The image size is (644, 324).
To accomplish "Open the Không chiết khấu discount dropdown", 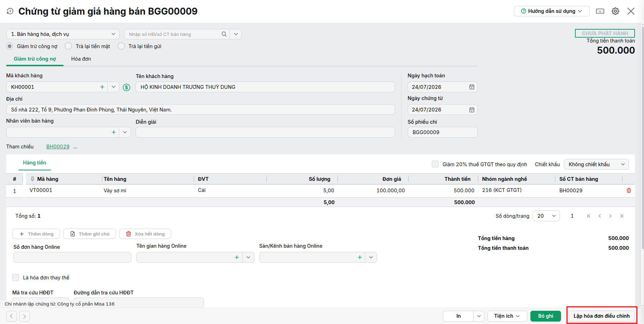I will 596,164.
